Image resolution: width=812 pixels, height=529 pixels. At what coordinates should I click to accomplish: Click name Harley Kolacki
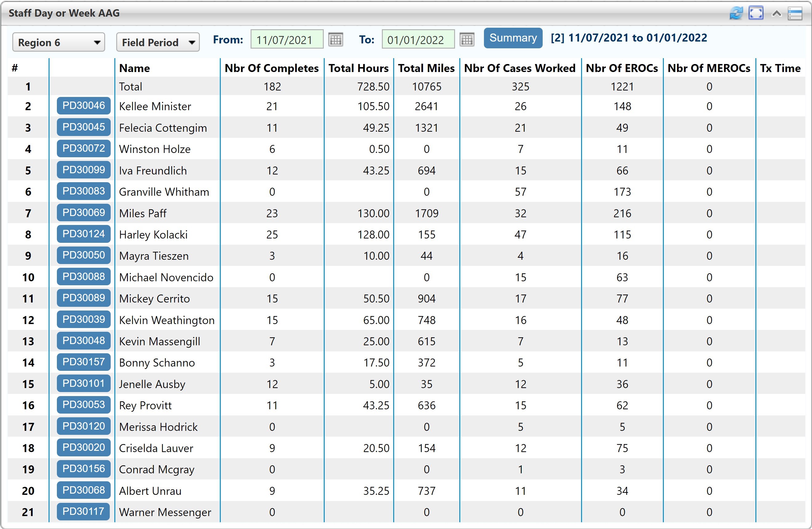coord(153,234)
